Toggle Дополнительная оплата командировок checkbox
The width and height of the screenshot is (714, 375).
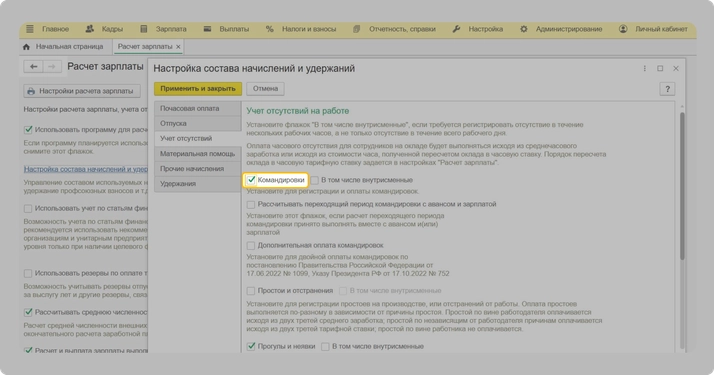(x=251, y=245)
